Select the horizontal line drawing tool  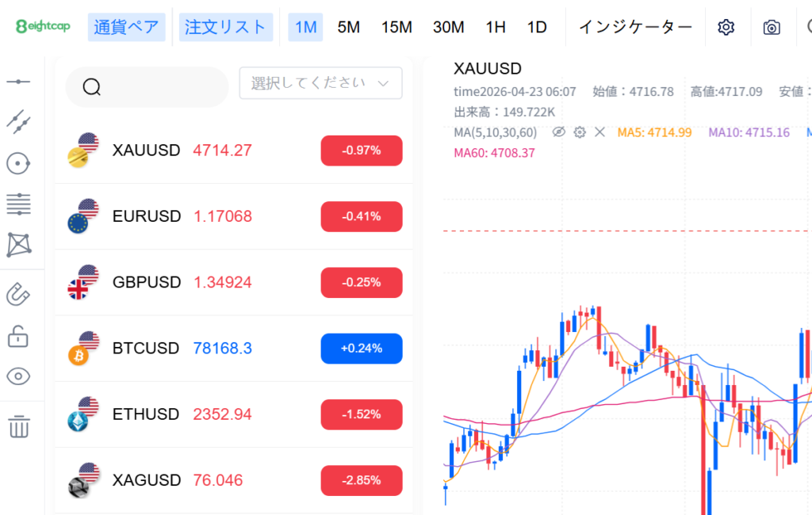(18, 82)
